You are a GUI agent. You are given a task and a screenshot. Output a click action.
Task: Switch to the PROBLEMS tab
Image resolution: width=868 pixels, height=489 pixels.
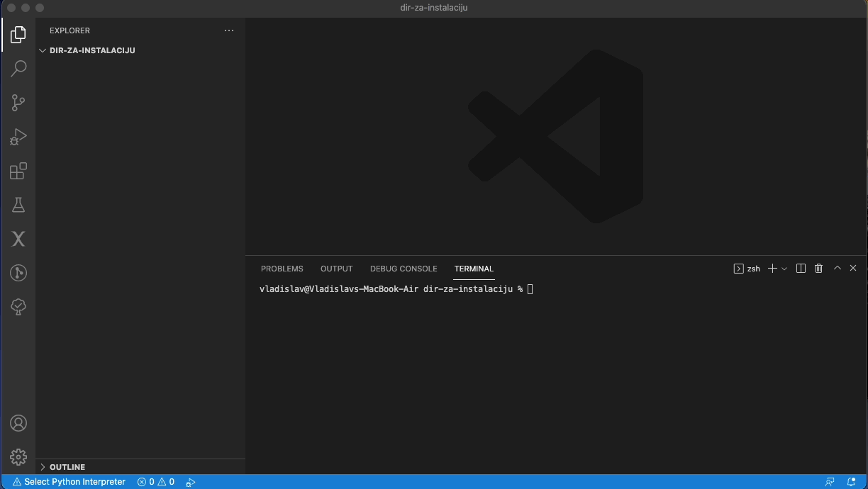(282, 269)
